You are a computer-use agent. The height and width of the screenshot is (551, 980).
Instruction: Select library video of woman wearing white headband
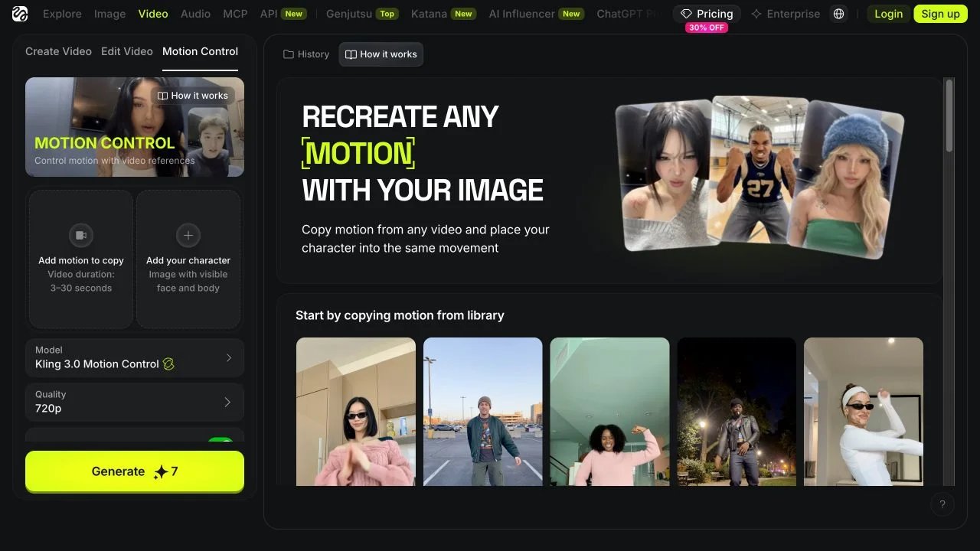864,412
